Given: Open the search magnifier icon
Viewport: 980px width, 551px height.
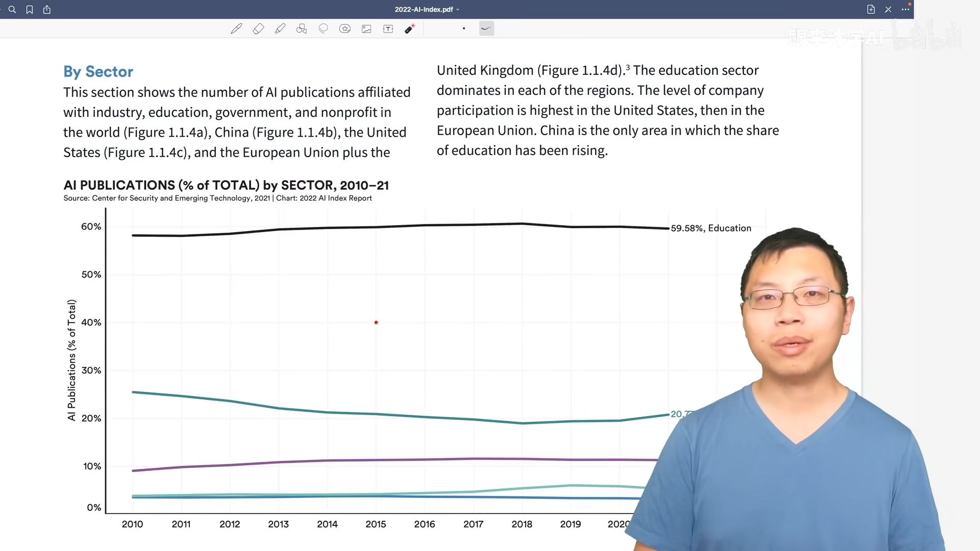Looking at the screenshot, I should 12,9.
